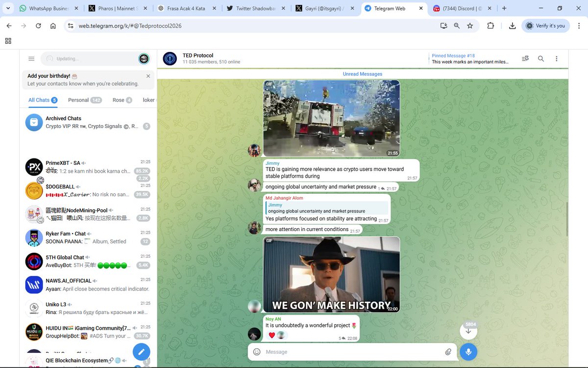Open the chat three-dot options menu
This screenshot has height=368, width=588.
point(557,58)
